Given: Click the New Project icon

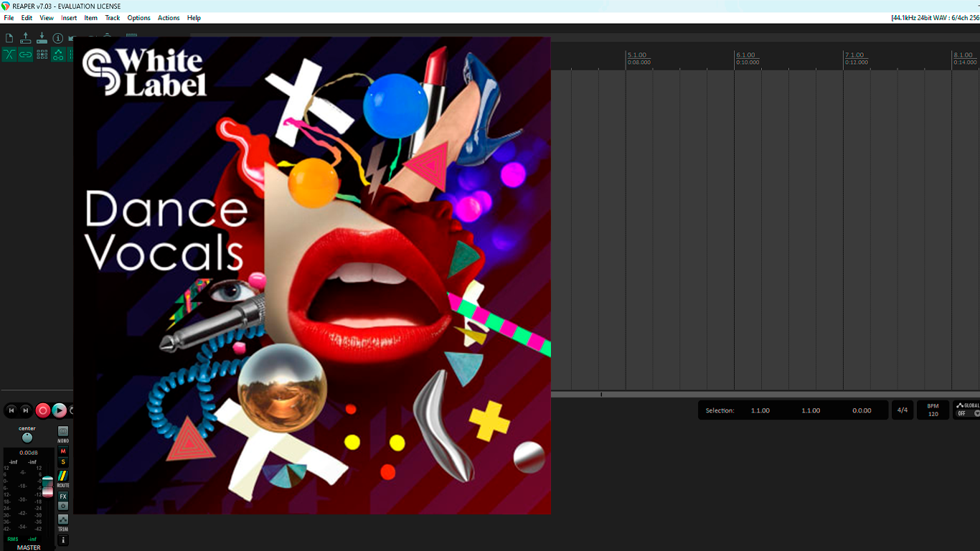Looking at the screenshot, I should (x=9, y=38).
